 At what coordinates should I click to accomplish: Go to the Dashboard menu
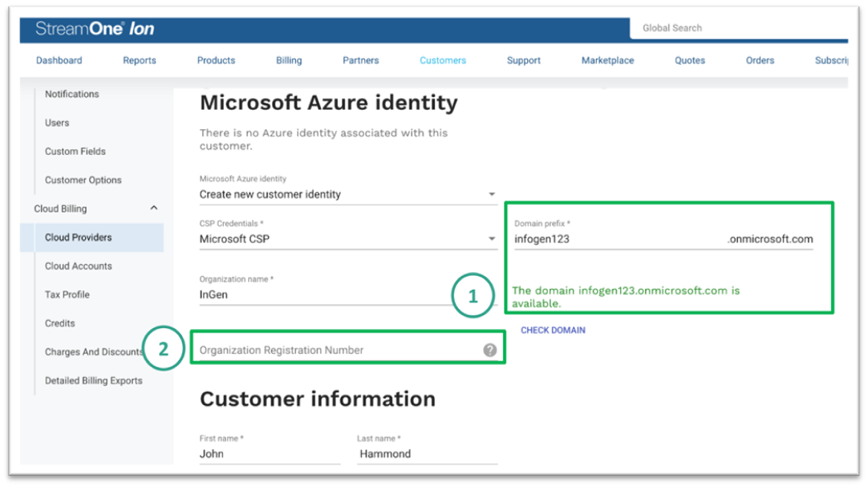59,60
